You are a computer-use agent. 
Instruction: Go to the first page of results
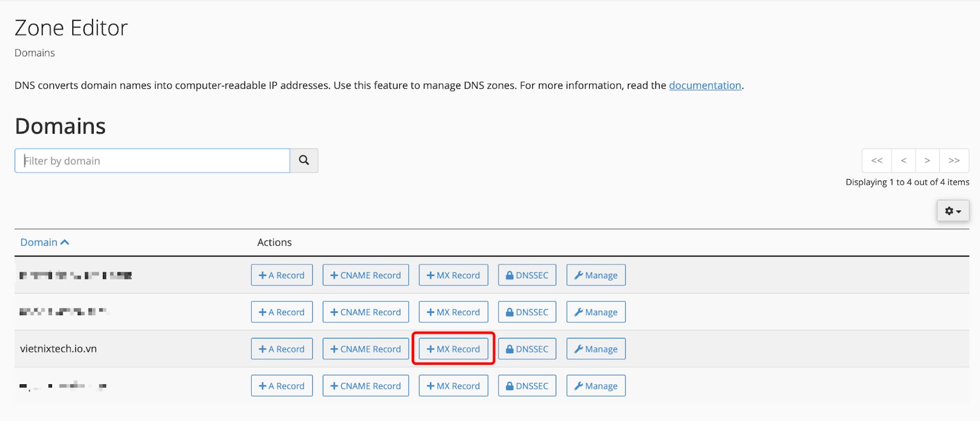point(876,160)
